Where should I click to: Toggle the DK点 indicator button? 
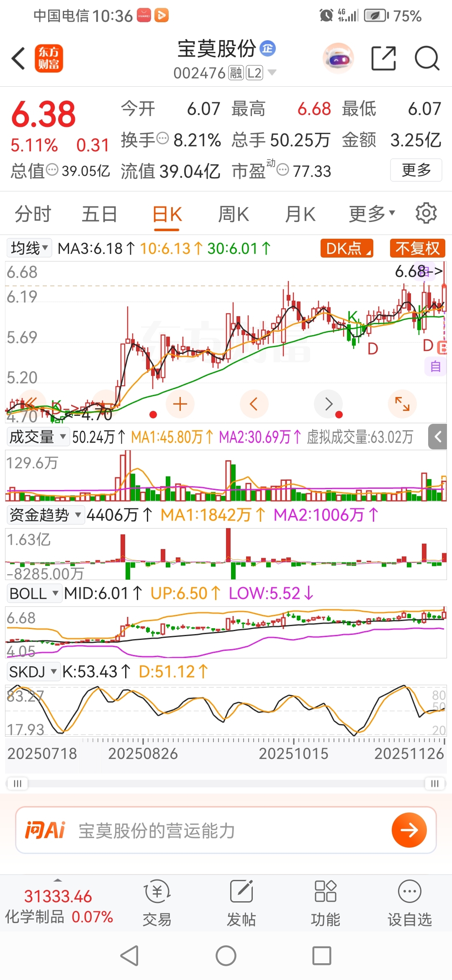coord(347,248)
